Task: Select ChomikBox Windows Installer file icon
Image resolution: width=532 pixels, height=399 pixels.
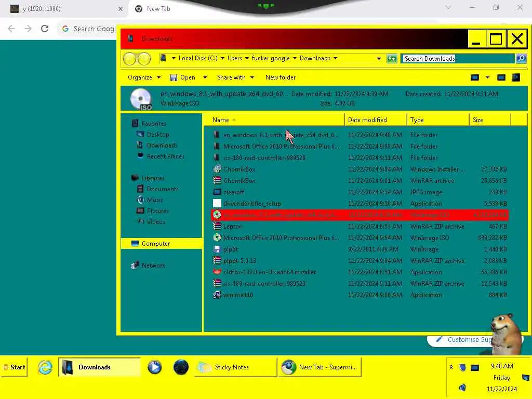Action: pyautogui.click(x=217, y=169)
